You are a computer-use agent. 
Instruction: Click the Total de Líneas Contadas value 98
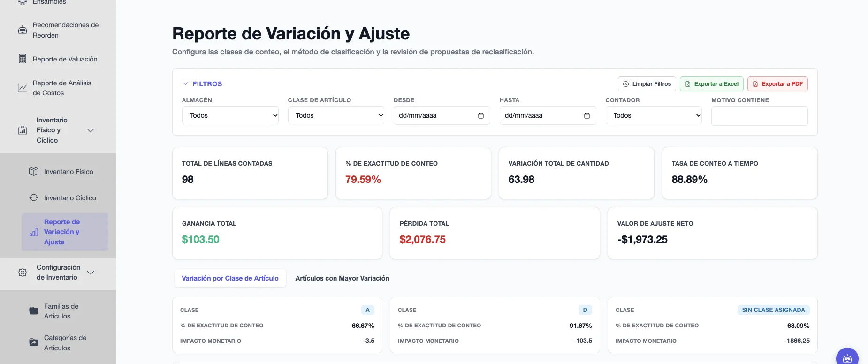188,179
